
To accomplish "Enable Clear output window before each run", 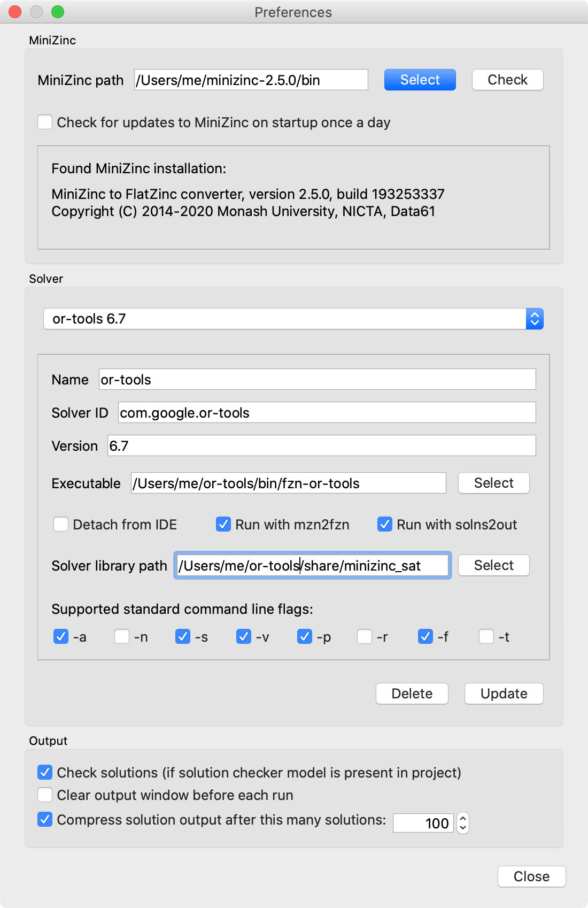I will pos(45,795).
